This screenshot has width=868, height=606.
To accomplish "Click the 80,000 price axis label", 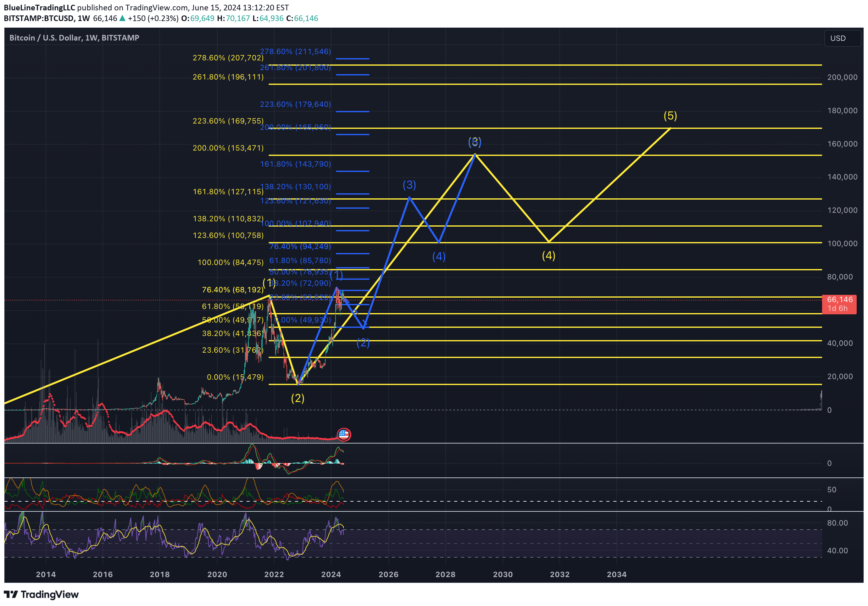I will click(x=840, y=277).
